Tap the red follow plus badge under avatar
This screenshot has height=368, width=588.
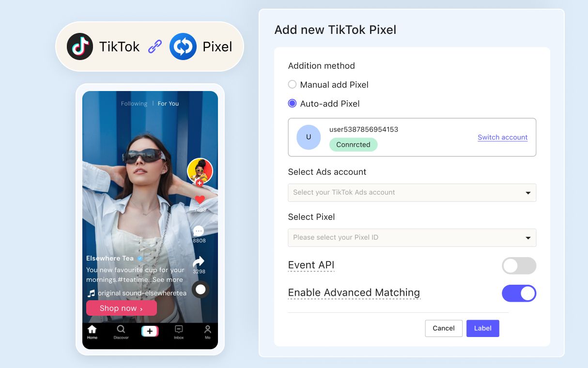pos(200,183)
